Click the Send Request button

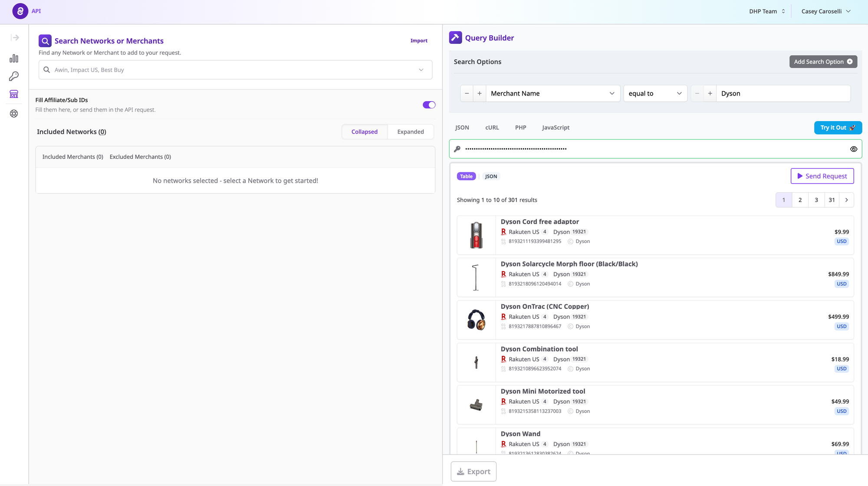(x=822, y=176)
